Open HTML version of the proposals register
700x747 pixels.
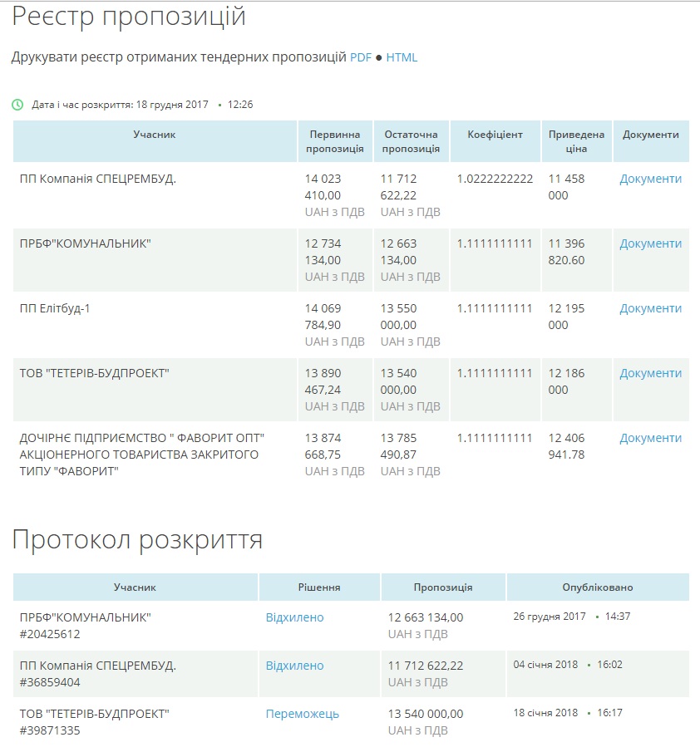[402, 57]
